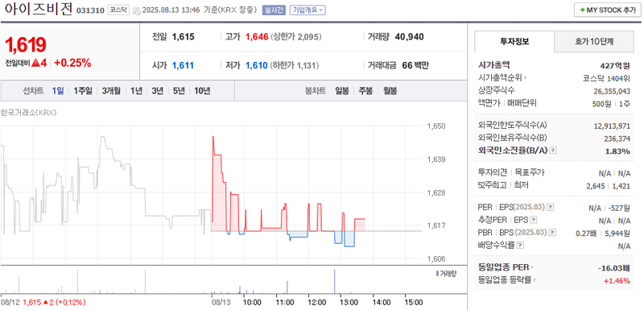Open the 시가총액순위 link

tap(503, 77)
